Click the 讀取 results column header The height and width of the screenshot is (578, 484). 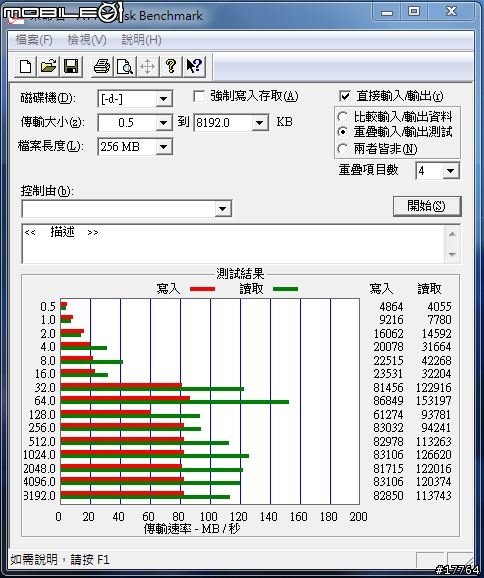click(429, 289)
